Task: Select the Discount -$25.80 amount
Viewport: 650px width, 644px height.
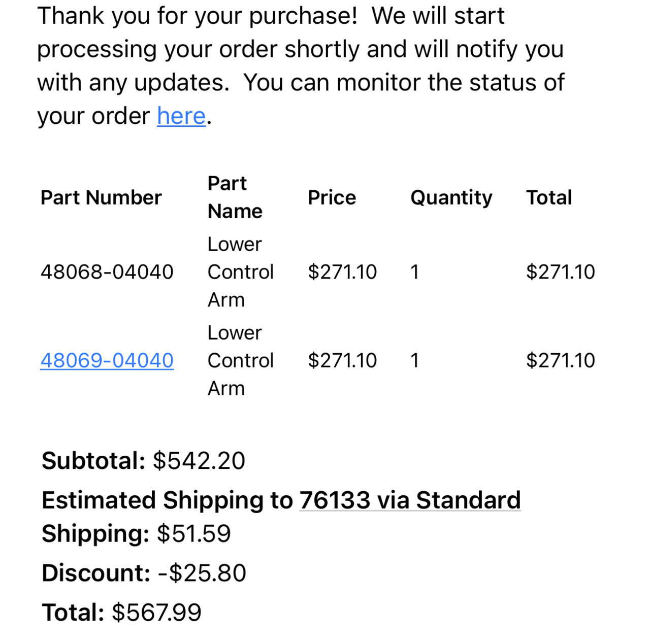Action: pyautogui.click(x=202, y=573)
